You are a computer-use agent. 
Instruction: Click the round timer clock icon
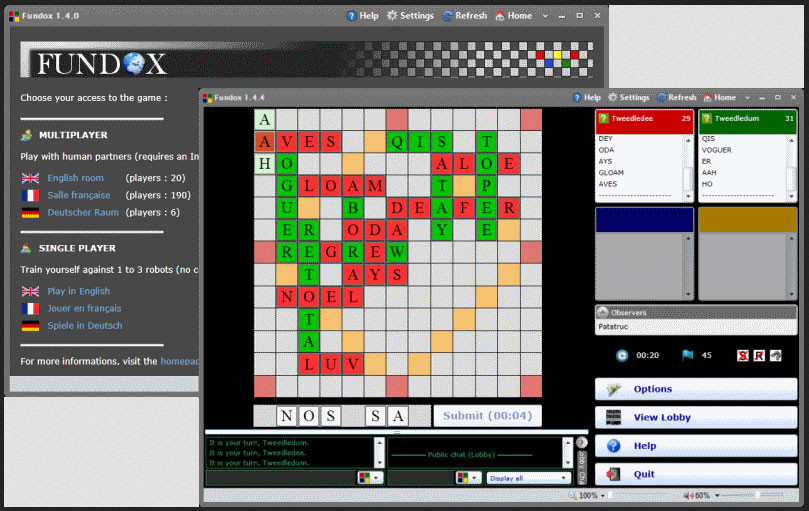coord(622,356)
